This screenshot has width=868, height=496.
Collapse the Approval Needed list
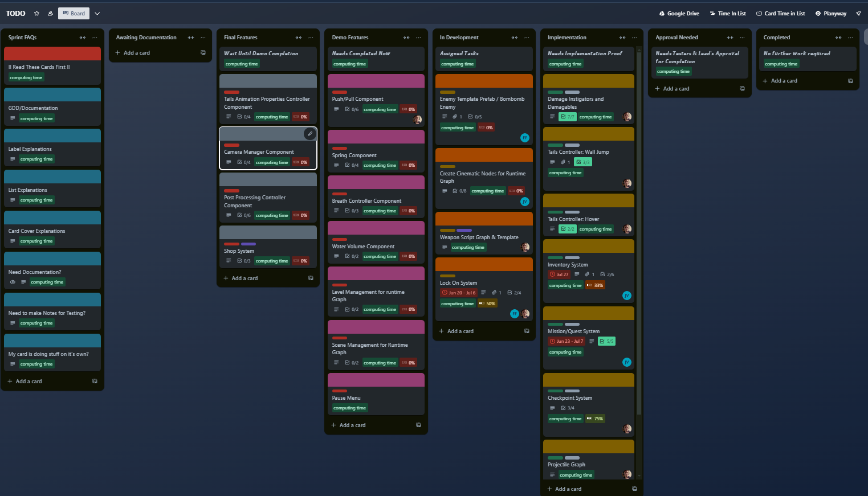point(730,38)
